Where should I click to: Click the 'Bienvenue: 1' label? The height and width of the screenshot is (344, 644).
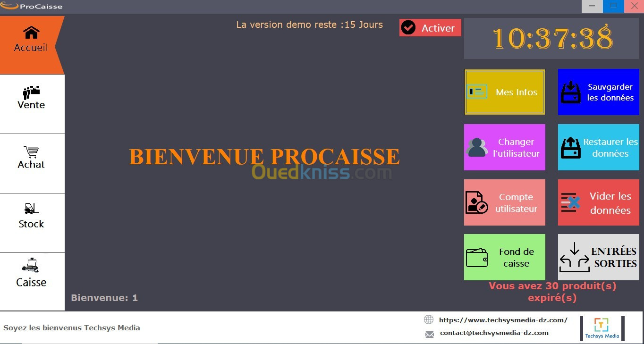(x=104, y=298)
